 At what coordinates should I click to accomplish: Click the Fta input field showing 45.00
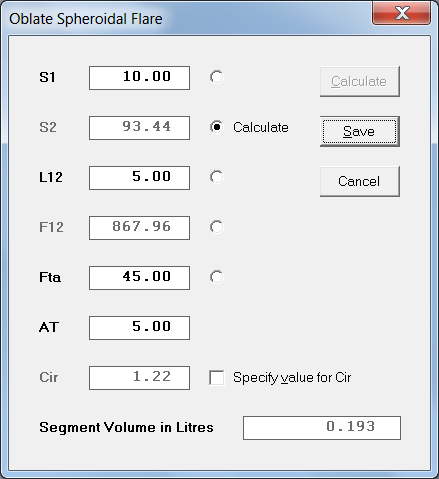pos(139,278)
